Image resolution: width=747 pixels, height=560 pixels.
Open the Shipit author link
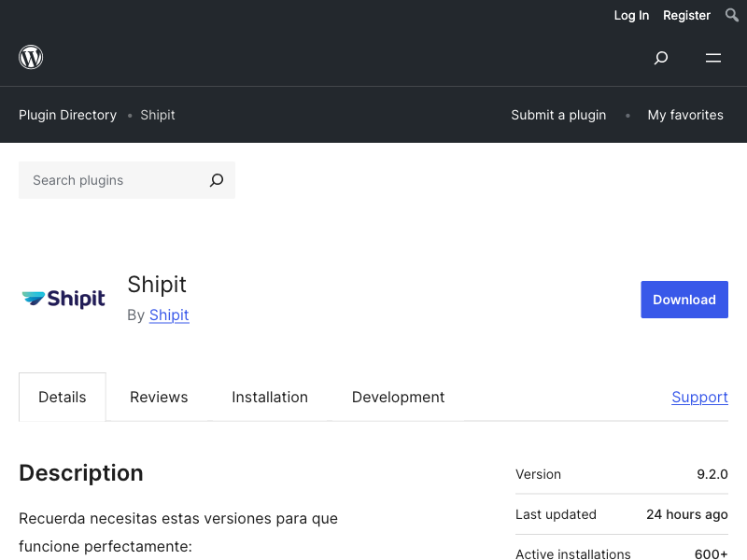(x=169, y=315)
